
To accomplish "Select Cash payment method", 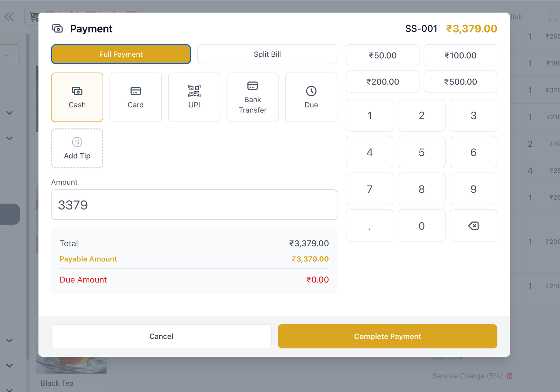I will 77,97.
